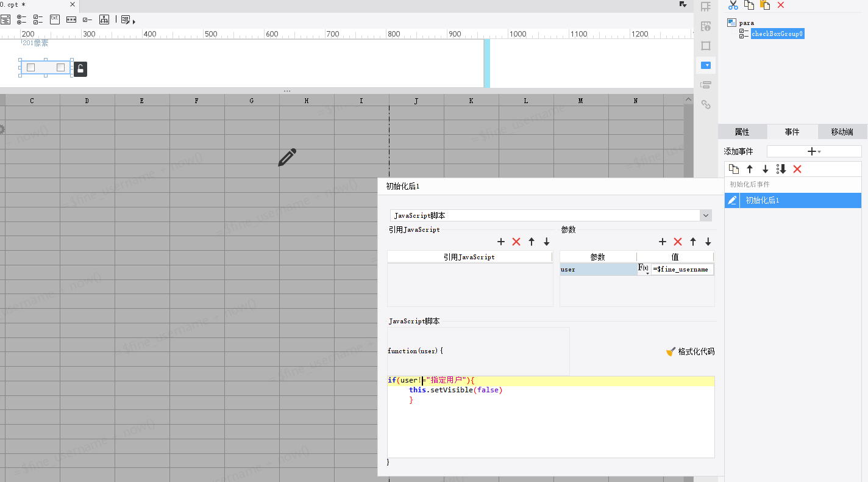868x482 pixels.
Task: Click the this.setVisible(false) code line
Action: (455, 390)
